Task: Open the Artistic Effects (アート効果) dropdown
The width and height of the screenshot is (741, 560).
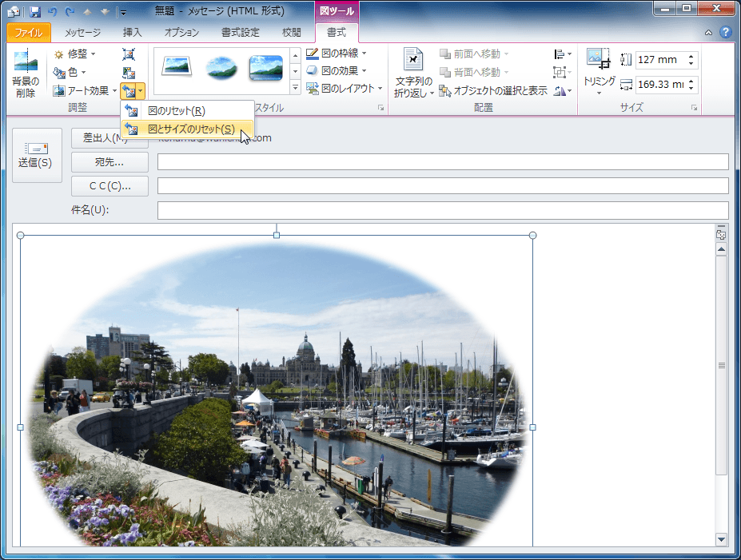Action: tap(85, 90)
